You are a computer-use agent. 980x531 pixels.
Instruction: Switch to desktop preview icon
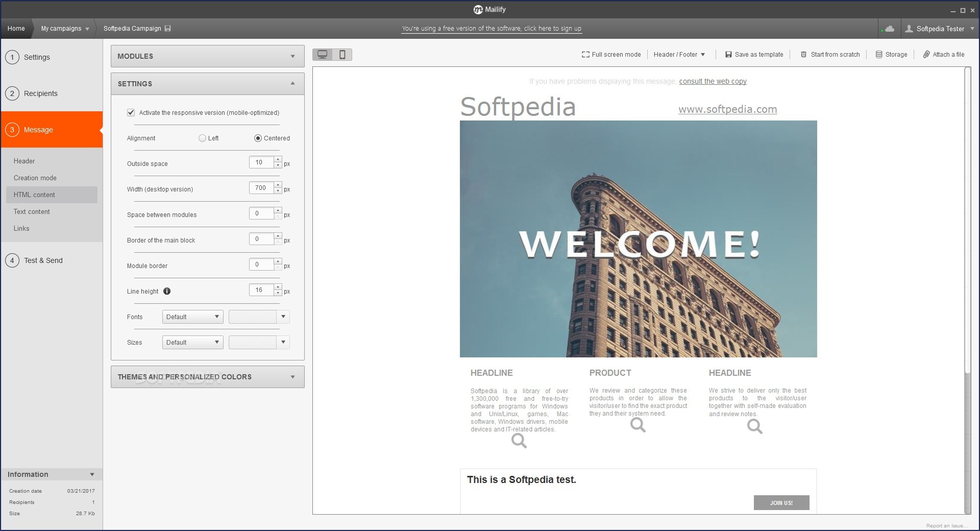tap(322, 55)
